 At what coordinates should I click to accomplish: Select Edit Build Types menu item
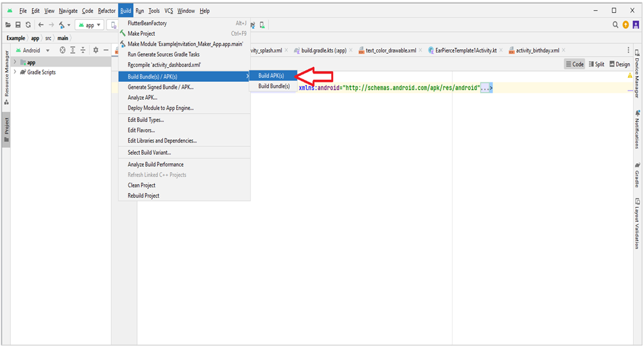tap(184, 120)
